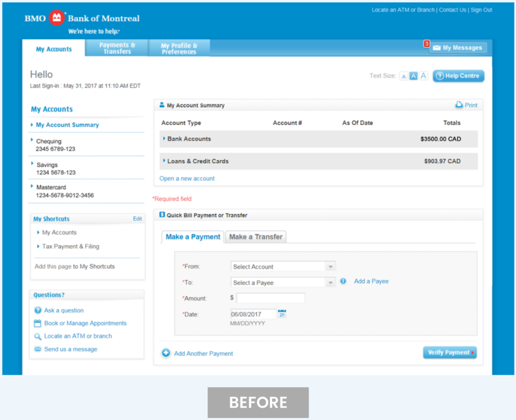Click the Print link text
Image resolution: width=516 pixels, height=420 pixels.
click(471, 105)
